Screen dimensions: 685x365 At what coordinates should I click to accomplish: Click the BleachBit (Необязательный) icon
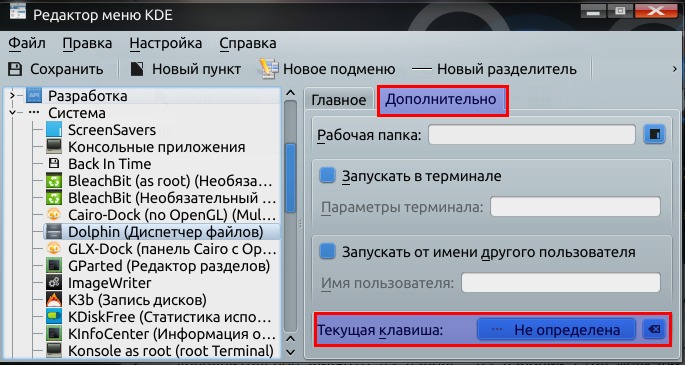tap(54, 198)
